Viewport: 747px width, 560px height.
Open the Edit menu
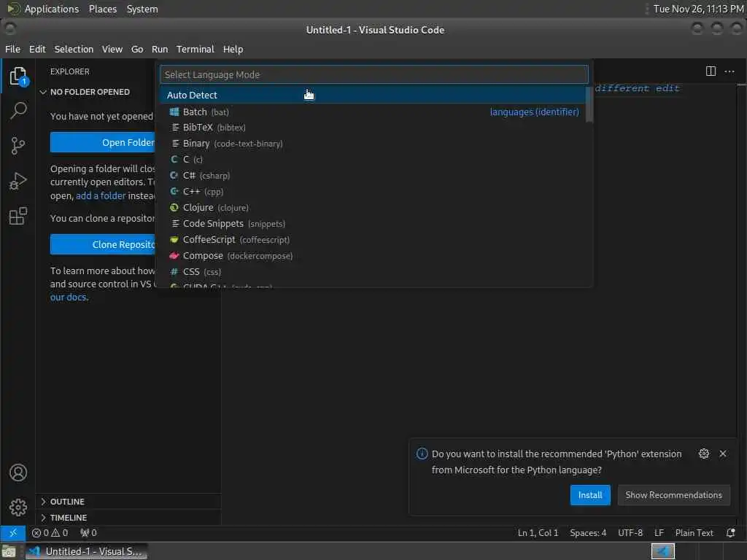37,49
